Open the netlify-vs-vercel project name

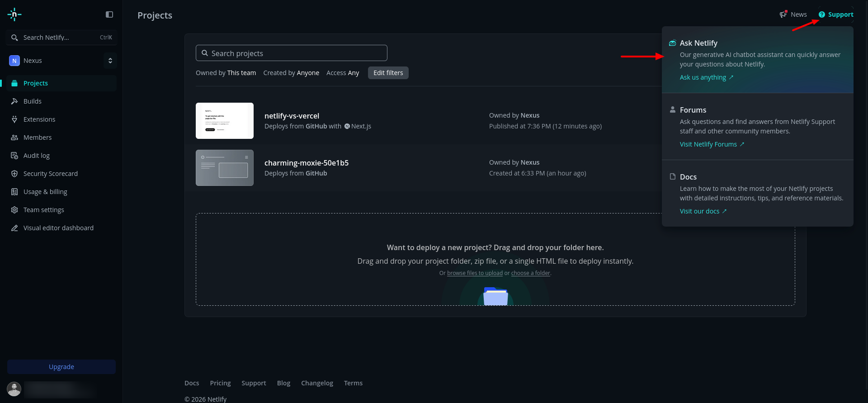(292, 116)
